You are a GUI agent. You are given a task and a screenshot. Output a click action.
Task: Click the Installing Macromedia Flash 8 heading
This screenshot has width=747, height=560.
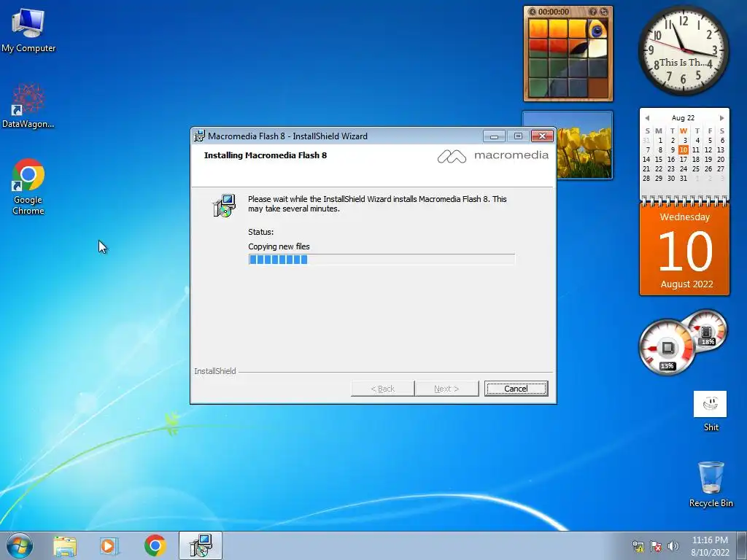coord(266,155)
